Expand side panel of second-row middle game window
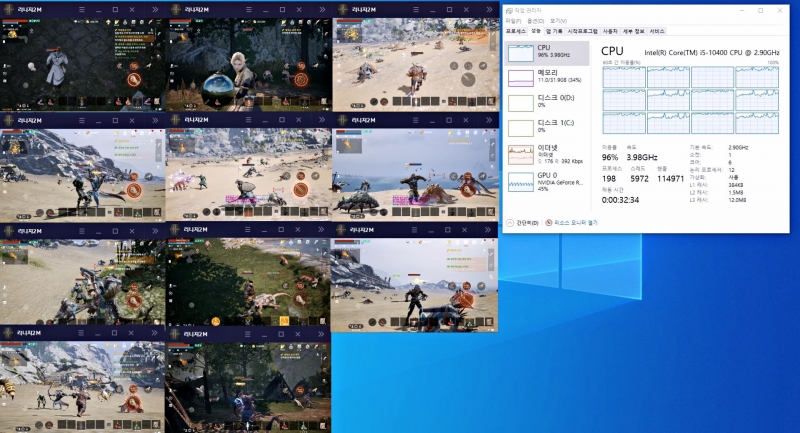 click(321, 120)
